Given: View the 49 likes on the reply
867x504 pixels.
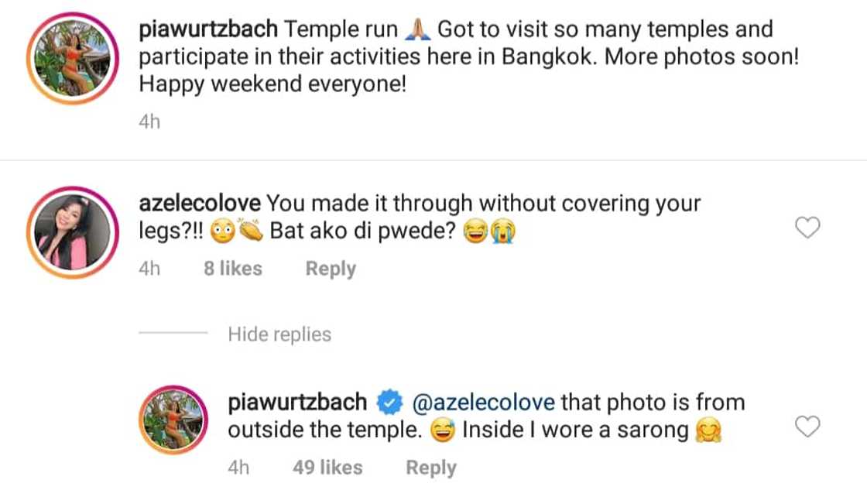Looking at the screenshot, I should (x=327, y=468).
